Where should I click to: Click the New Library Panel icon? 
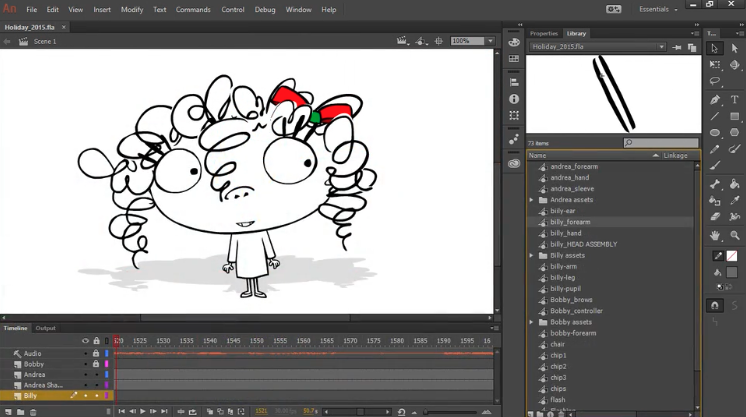[692, 47]
